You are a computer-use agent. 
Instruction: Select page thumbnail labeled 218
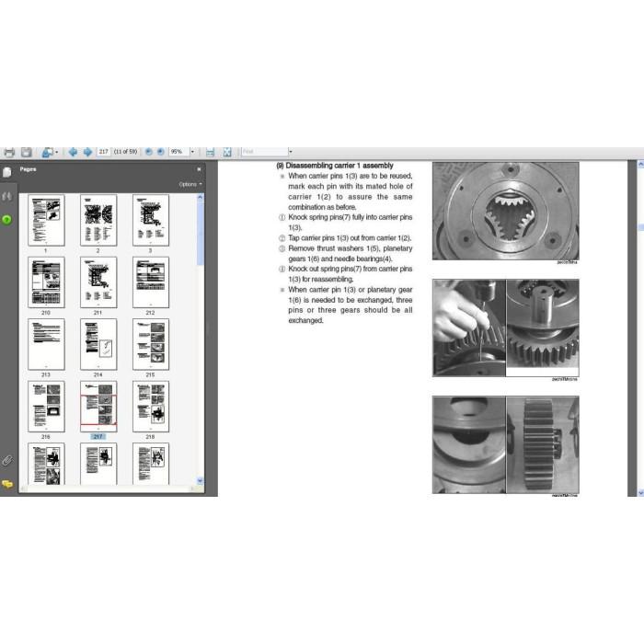151,407
